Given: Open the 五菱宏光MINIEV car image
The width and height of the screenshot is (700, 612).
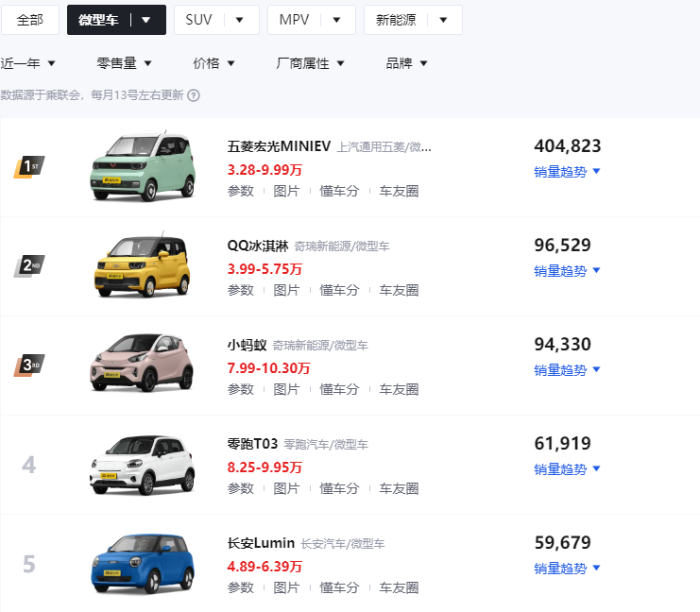Looking at the screenshot, I should (143, 166).
